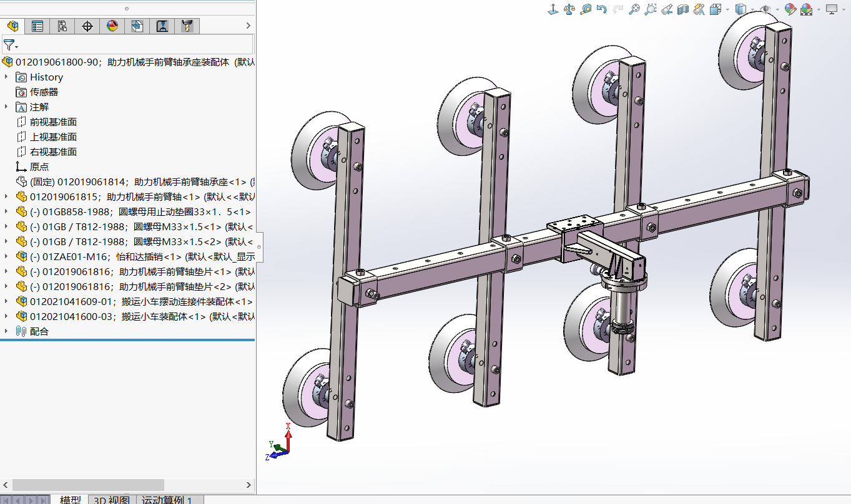This screenshot has width=851, height=504.
Task: Expand the 注解 annotations node
Action: (6, 107)
